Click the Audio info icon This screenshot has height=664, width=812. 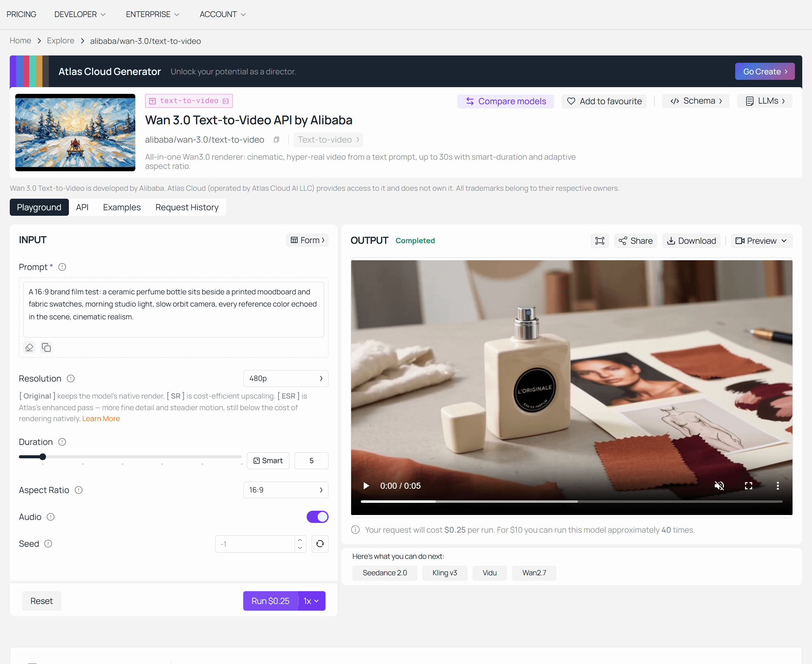[51, 517]
